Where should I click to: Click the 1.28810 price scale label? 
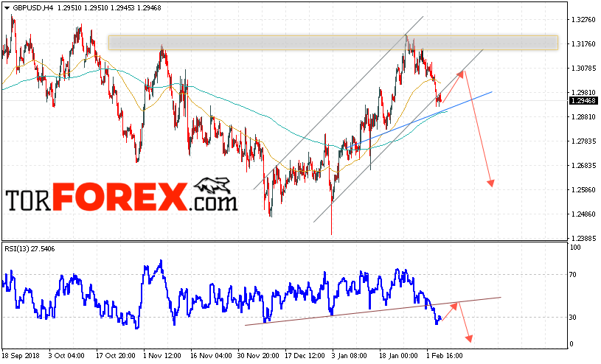[x=583, y=117]
